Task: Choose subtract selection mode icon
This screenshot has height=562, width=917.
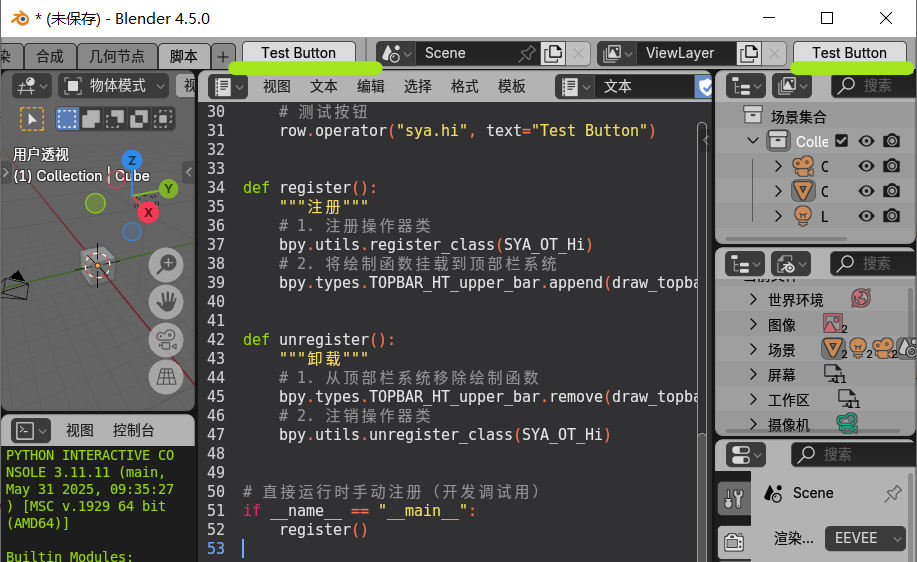Action: pyautogui.click(x=115, y=119)
